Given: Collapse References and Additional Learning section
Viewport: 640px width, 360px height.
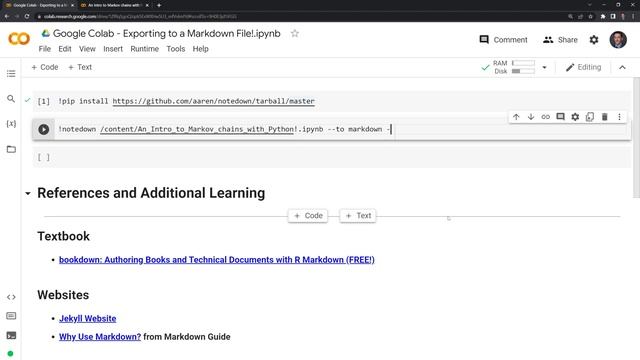Looking at the screenshot, I should 28,193.
